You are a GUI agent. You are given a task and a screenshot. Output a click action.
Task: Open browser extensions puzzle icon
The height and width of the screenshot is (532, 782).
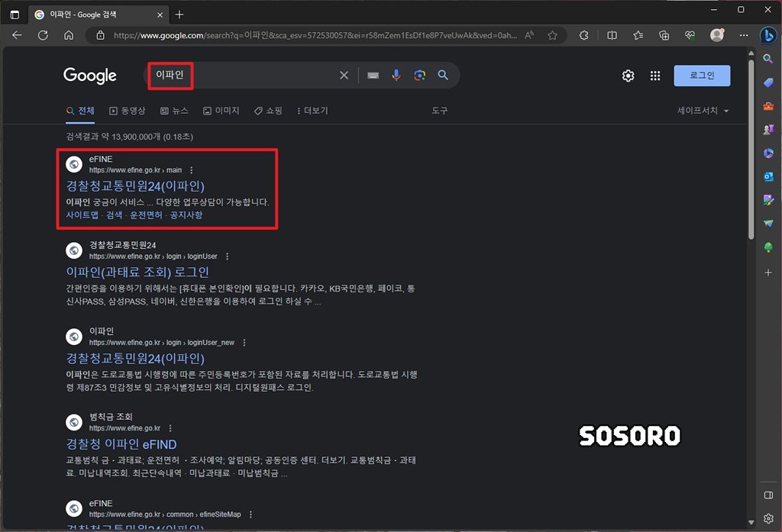pos(583,35)
